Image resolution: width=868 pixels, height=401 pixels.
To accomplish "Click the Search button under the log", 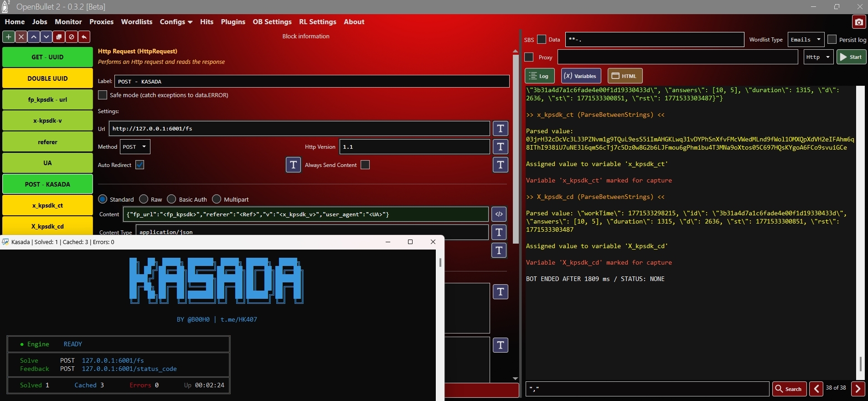I will [x=789, y=389].
